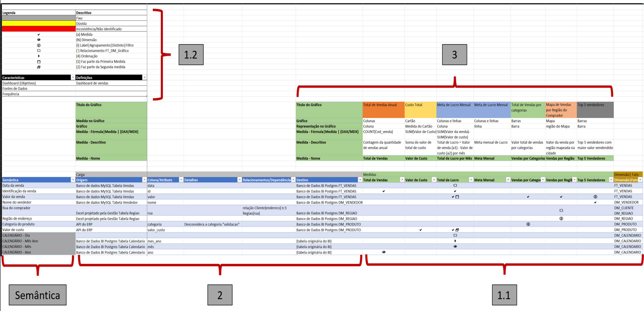Click checkmark in Nome do vendedor Top 5 Vendedores cell
The image size is (644, 311).
pos(595,202)
